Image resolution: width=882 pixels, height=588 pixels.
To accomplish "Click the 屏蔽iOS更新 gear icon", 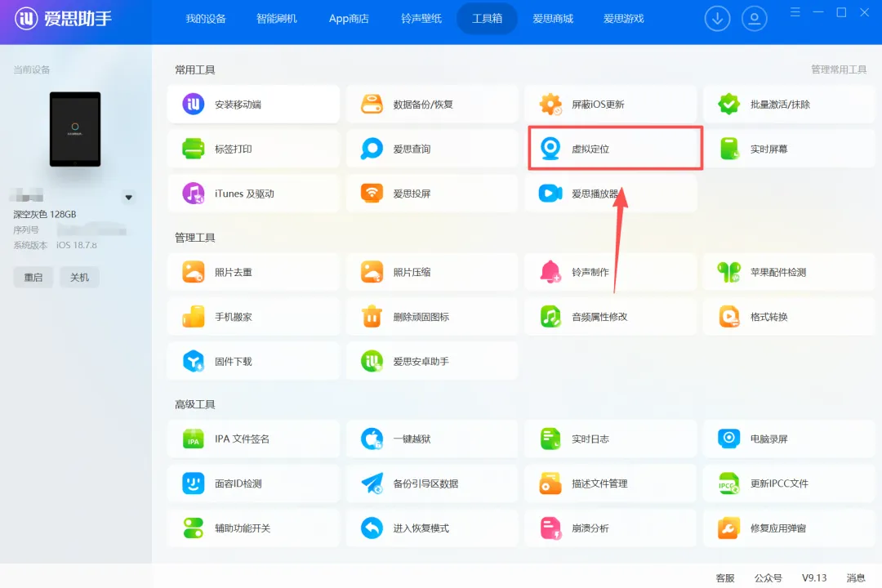I will click(x=550, y=104).
